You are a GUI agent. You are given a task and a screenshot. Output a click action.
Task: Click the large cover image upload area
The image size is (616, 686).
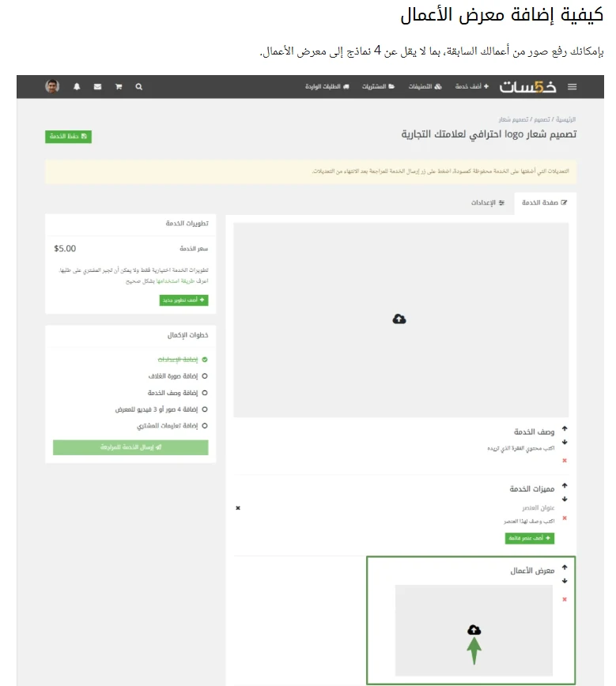(401, 320)
